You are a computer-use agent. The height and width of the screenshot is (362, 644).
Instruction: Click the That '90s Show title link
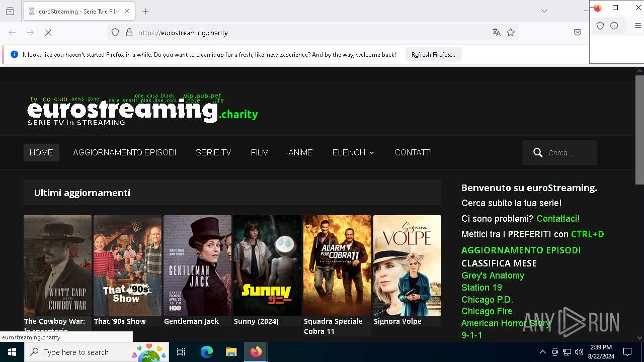click(x=120, y=321)
